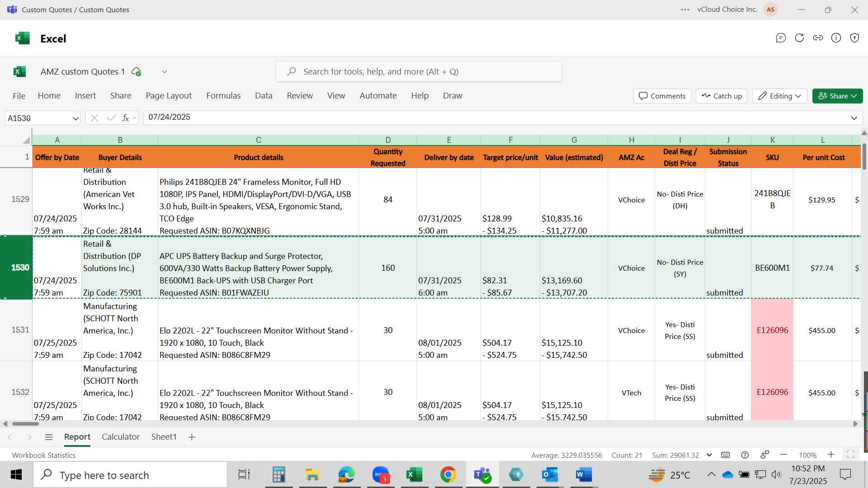Click the formula bar showing 07/24/2025
This screenshot has height=488, width=868.
502,117
